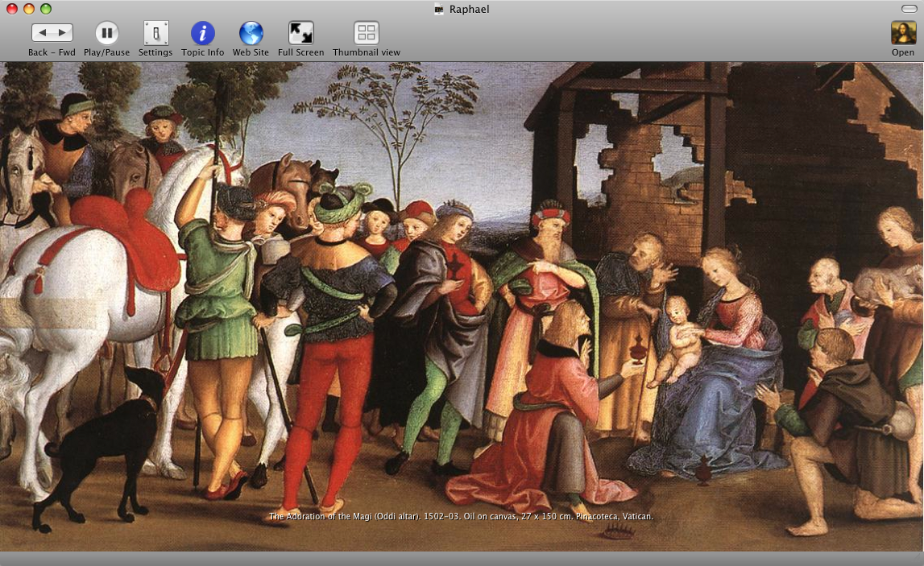The height and width of the screenshot is (566, 924).
Task: Zoom the window with the green button
Action: click(46, 9)
